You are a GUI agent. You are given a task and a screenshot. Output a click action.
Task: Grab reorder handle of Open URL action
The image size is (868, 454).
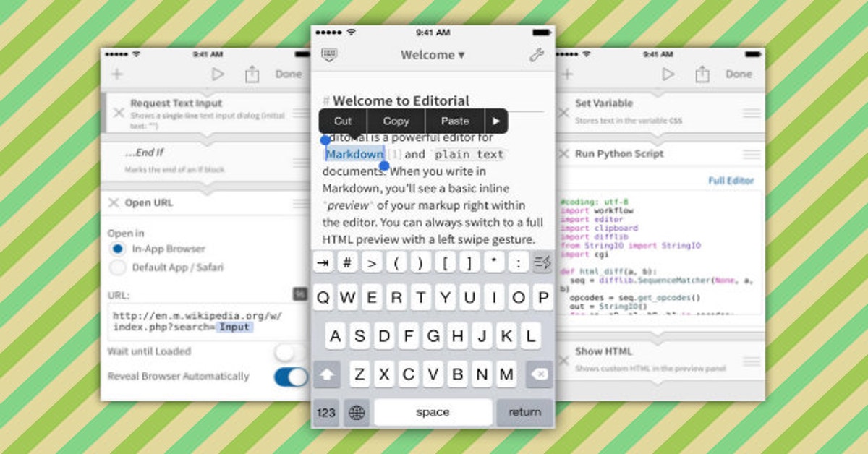(301, 204)
